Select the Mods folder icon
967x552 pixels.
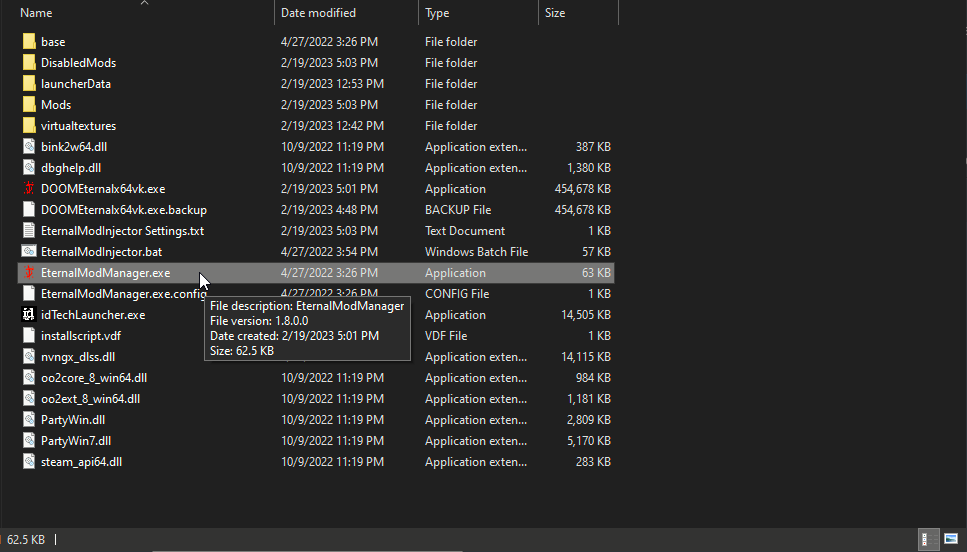tap(28, 105)
